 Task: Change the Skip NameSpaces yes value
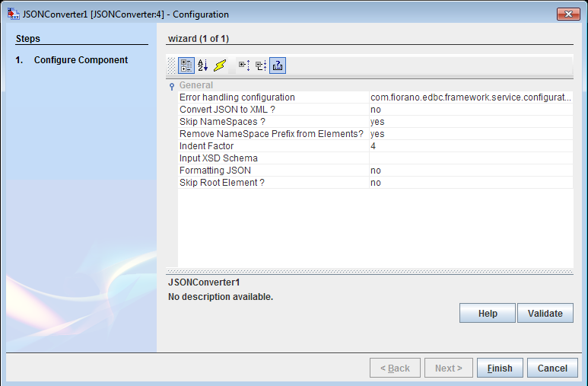tap(471, 122)
